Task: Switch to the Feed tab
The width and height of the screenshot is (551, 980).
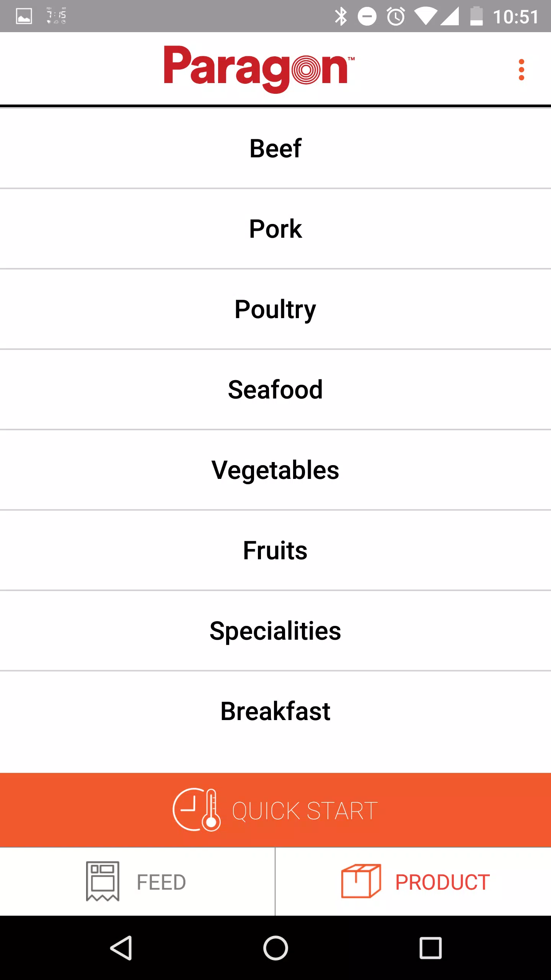Action: 137,882
